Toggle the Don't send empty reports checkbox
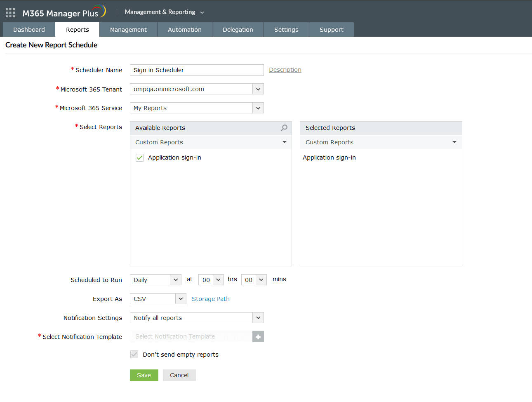Image resolution: width=532 pixels, height=402 pixels. (x=134, y=355)
